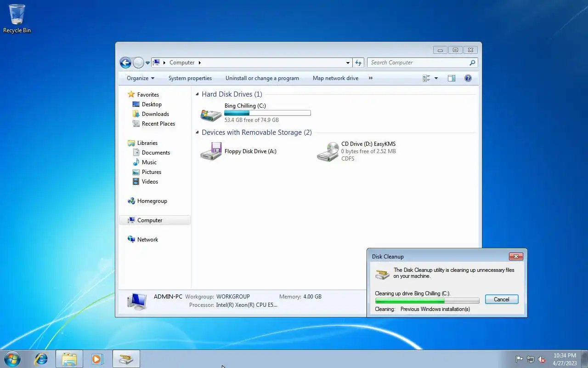Open the Videos library
The width and height of the screenshot is (588, 368).
pyautogui.click(x=150, y=182)
